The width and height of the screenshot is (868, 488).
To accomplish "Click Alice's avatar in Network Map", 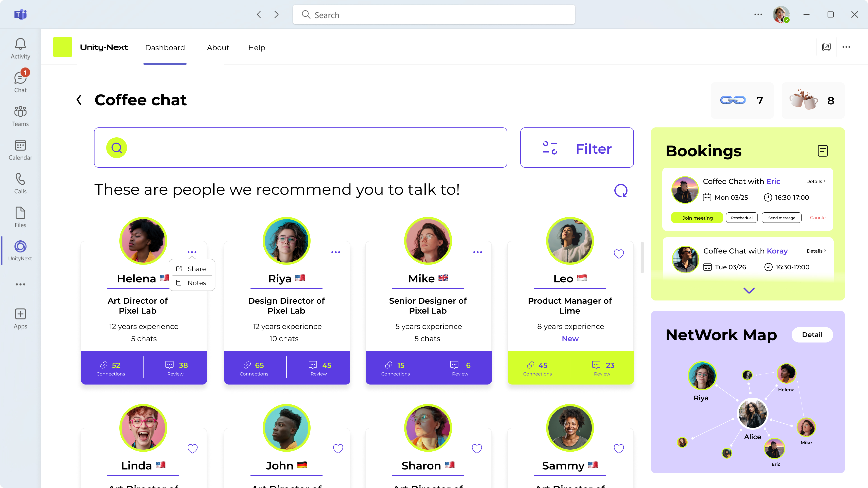I will click(752, 414).
